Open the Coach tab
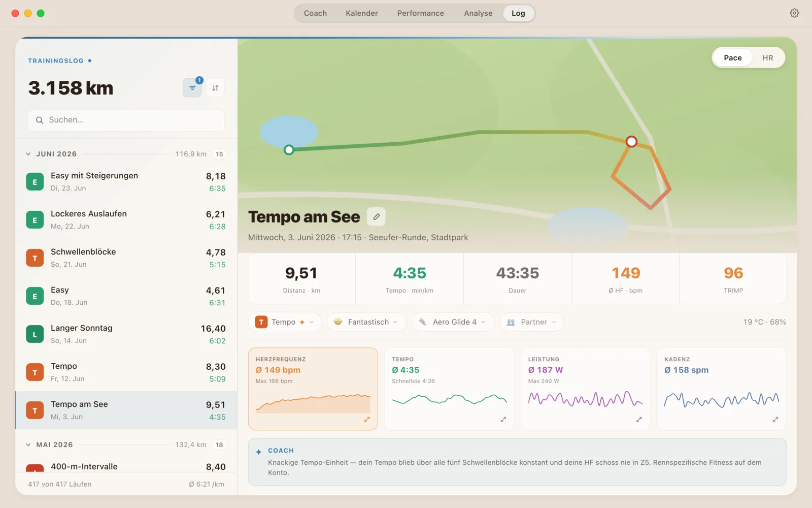This screenshot has height=508, width=812. [315, 13]
